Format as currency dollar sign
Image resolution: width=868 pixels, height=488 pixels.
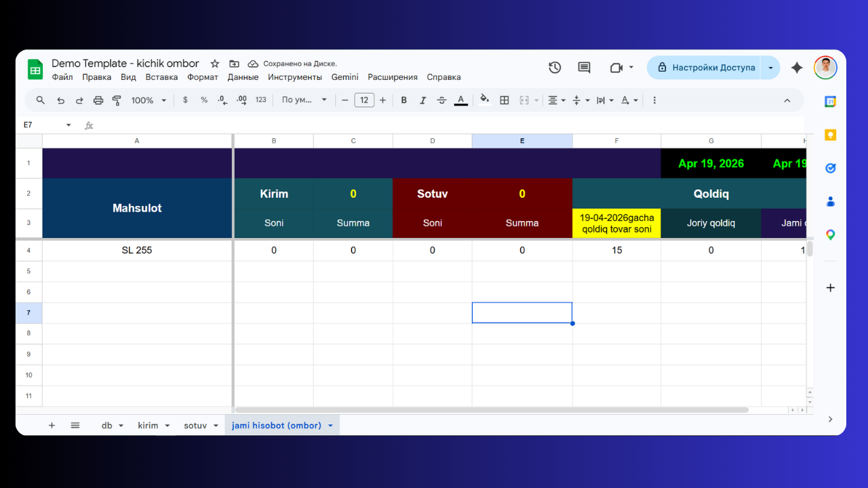(185, 100)
